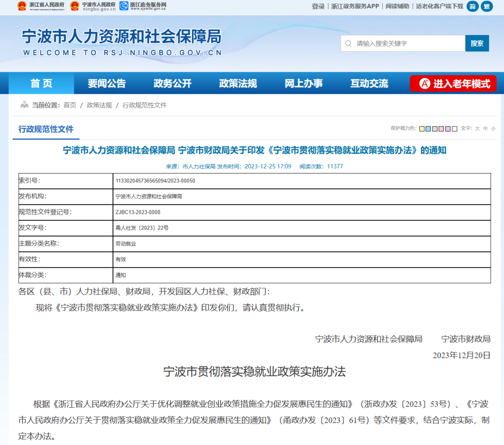Open the Ningbo Municipal Government emblem link
This screenshot has width=504, height=445.
click(75, 6)
